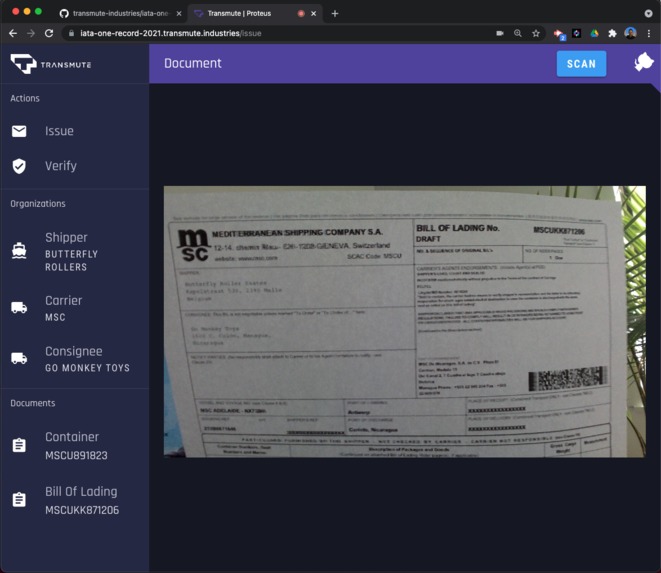Click the Carrier truck icon
Screen dimensions: 661x573
coord(19,307)
